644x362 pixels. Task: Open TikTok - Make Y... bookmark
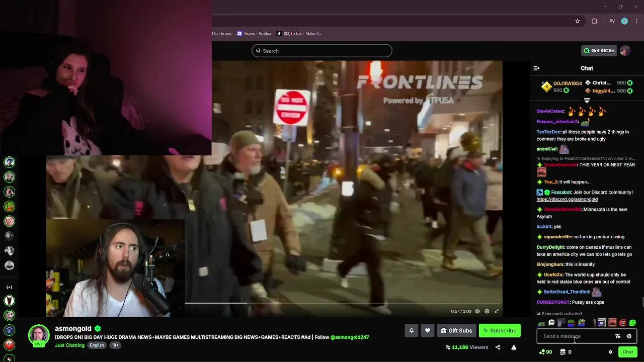click(299, 34)
